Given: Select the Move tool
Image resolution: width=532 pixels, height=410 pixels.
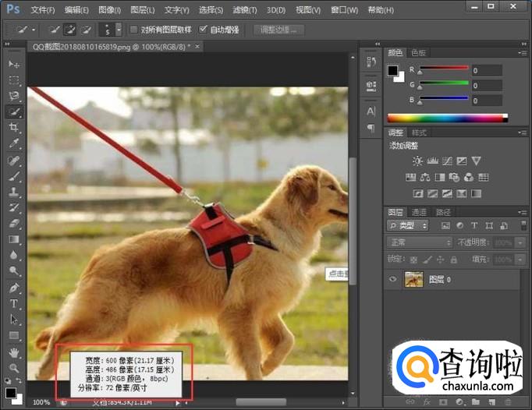Looking at the screenshot, I should pyautogui.click(x=14, y=64).
